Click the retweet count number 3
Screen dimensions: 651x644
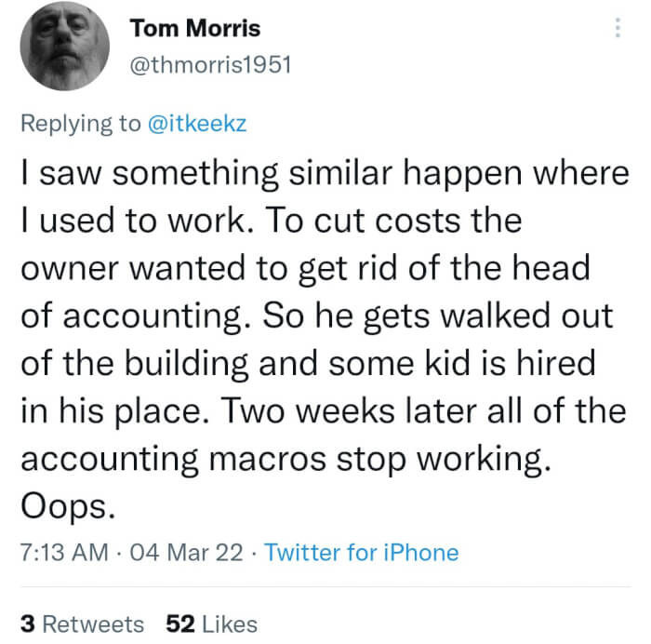point(27,623)
